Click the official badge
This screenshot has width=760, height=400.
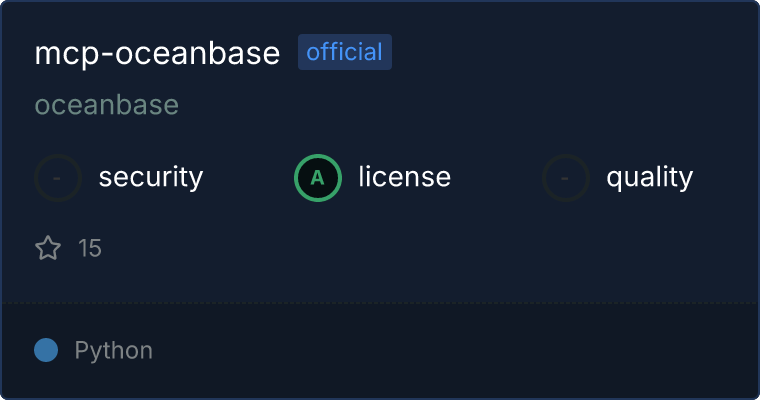(345, 52)
